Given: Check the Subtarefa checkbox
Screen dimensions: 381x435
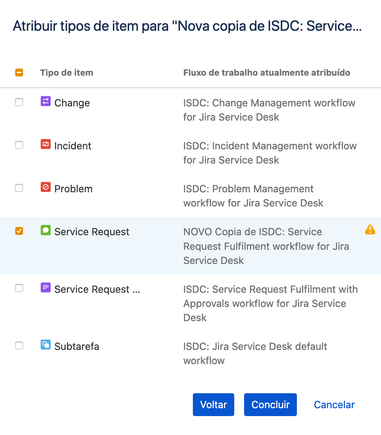Looking at the screenshot, I should (x=19, y=346).
